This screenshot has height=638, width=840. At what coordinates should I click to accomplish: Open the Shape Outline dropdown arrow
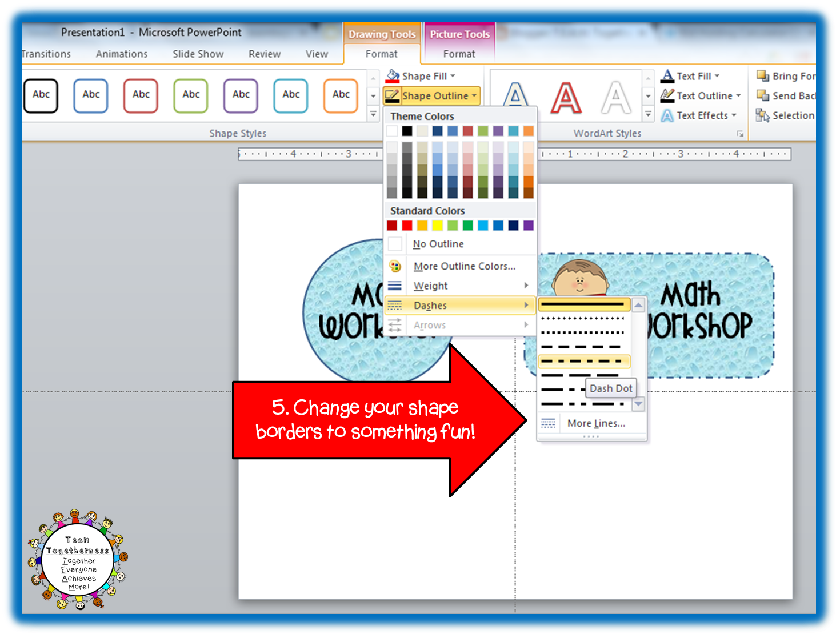474,95
